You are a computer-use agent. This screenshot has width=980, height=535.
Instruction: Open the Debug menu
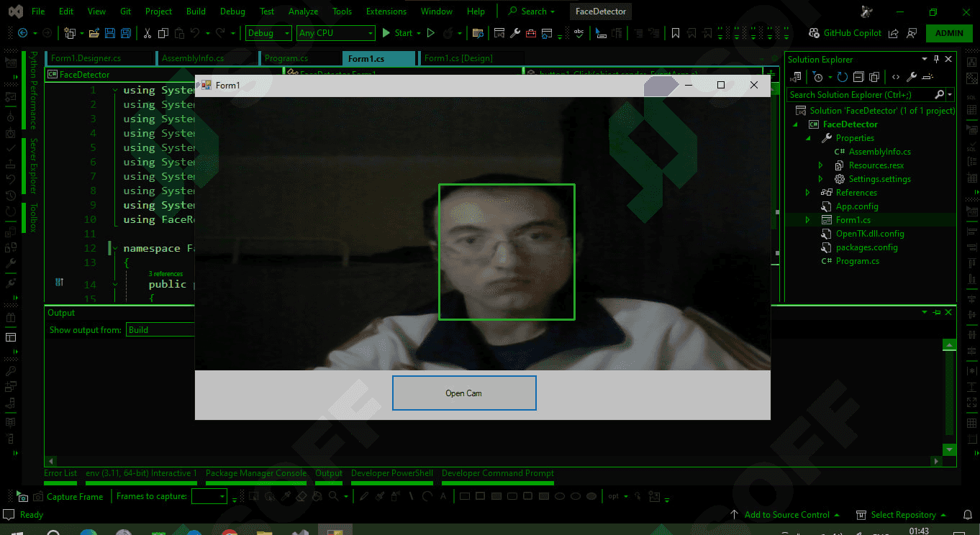click(x=232, y=12)
